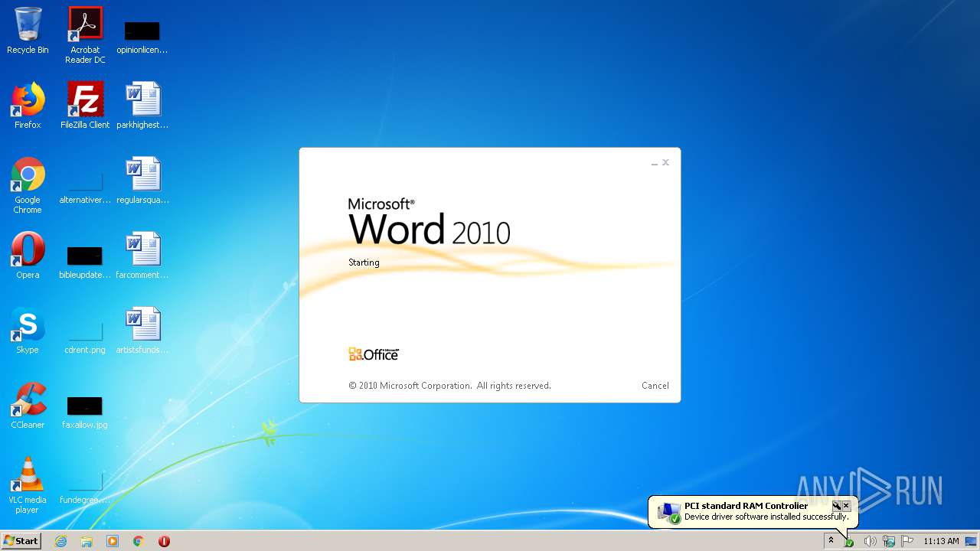Select fundegree... desktop file

click(x=85, y=487)
